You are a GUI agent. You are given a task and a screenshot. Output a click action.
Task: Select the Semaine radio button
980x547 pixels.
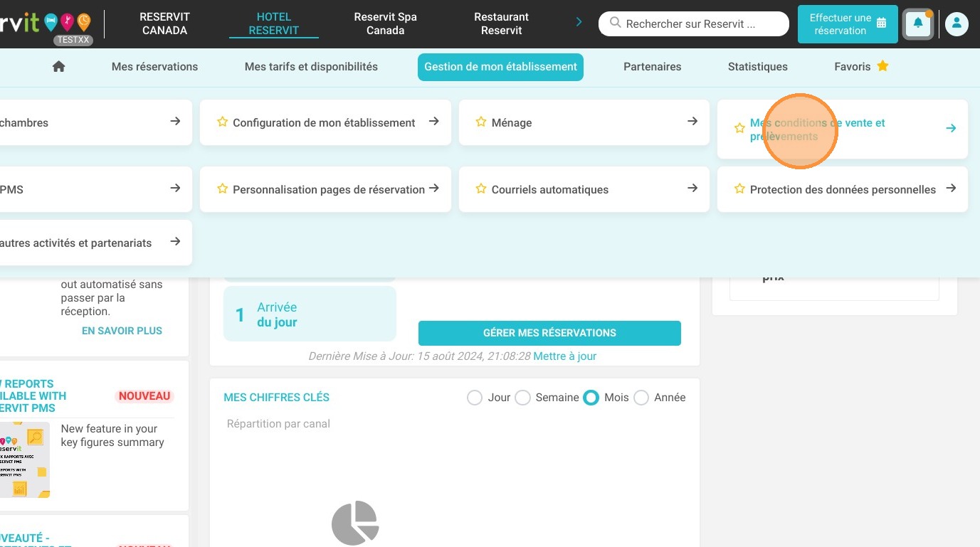522,398
